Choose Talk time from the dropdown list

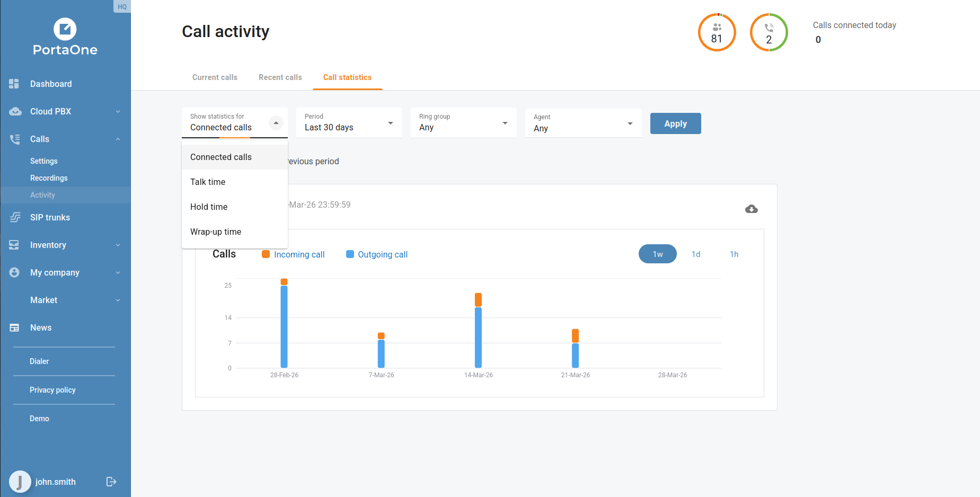click(208, 182)
